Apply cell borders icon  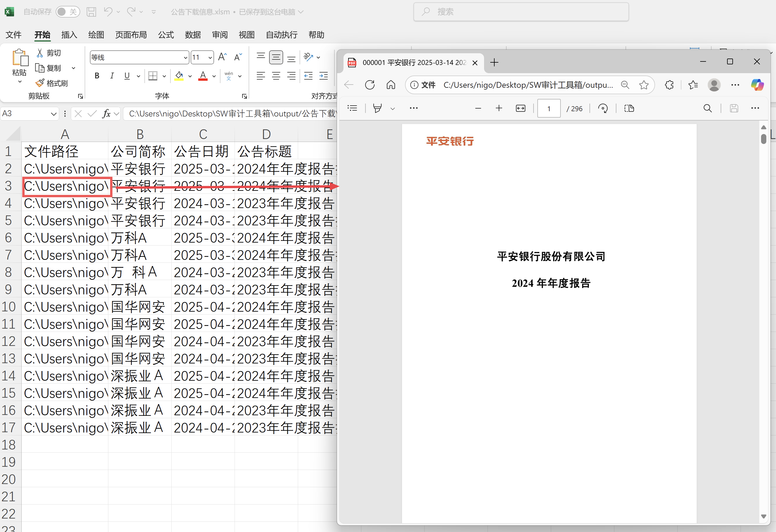tap(153, 76)
